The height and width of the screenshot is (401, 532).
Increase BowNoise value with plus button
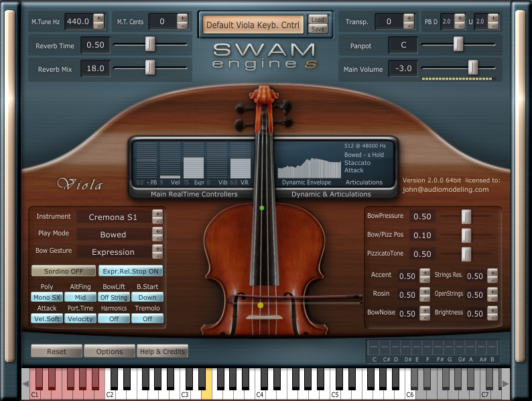pyautogui.click(x=424, y=310)
